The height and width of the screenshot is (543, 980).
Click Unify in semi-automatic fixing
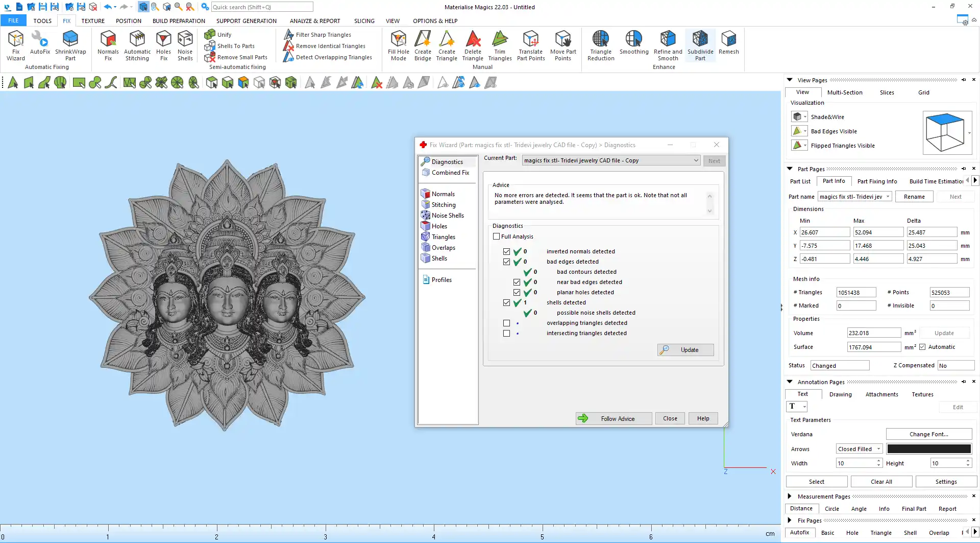click(x=218, y=35)
